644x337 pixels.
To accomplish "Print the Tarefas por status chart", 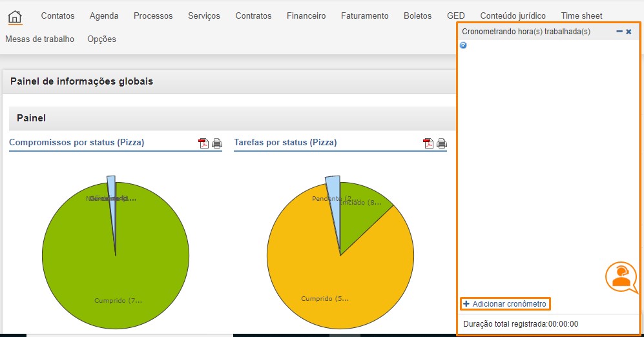I will click(442, 143).
